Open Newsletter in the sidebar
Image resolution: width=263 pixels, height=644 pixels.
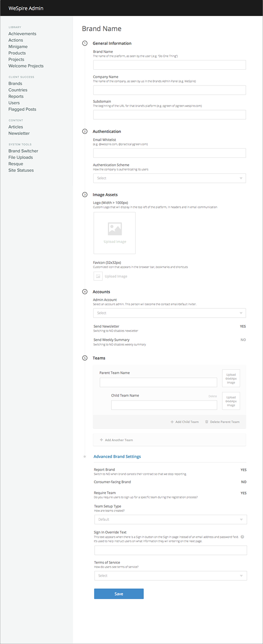click(19, 133)
